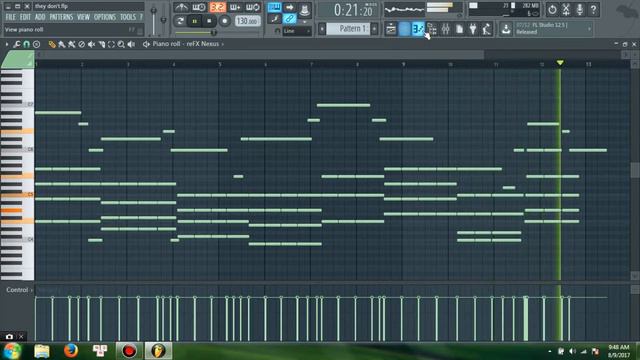The image size is (640, 360).
Task: Select the Slice tool in piano roll
Action: pyautogui.click(x=101, y=44)
